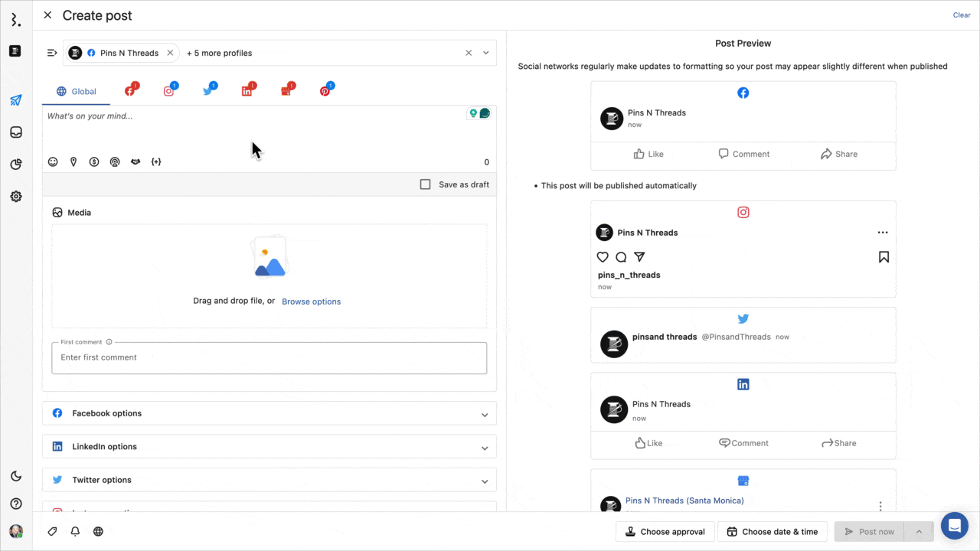Click the Post now button
This screenshot has height=551, width=980.
coord(869,532)
